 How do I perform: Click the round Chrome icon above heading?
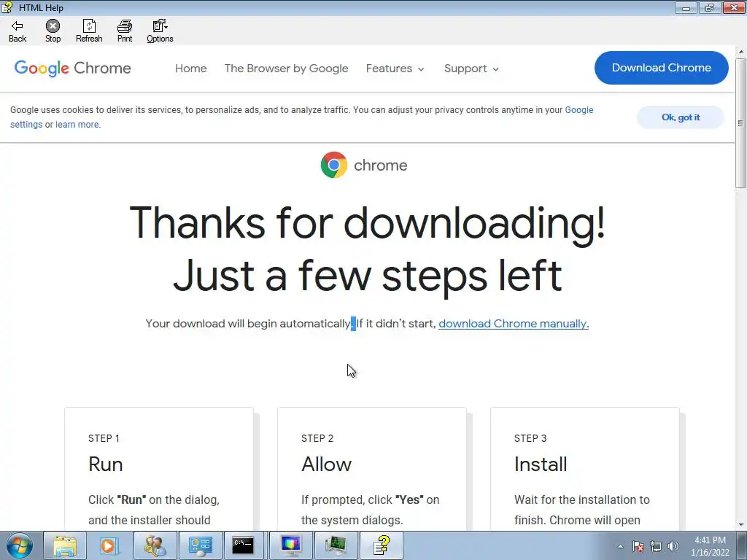pyautogui.click(x=334, y=165)
